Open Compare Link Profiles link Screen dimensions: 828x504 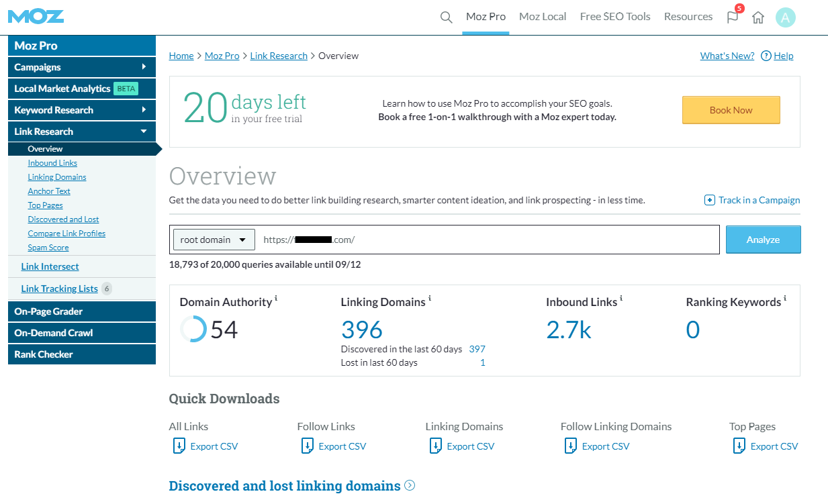pyautogui.click(x=66, y=234)
